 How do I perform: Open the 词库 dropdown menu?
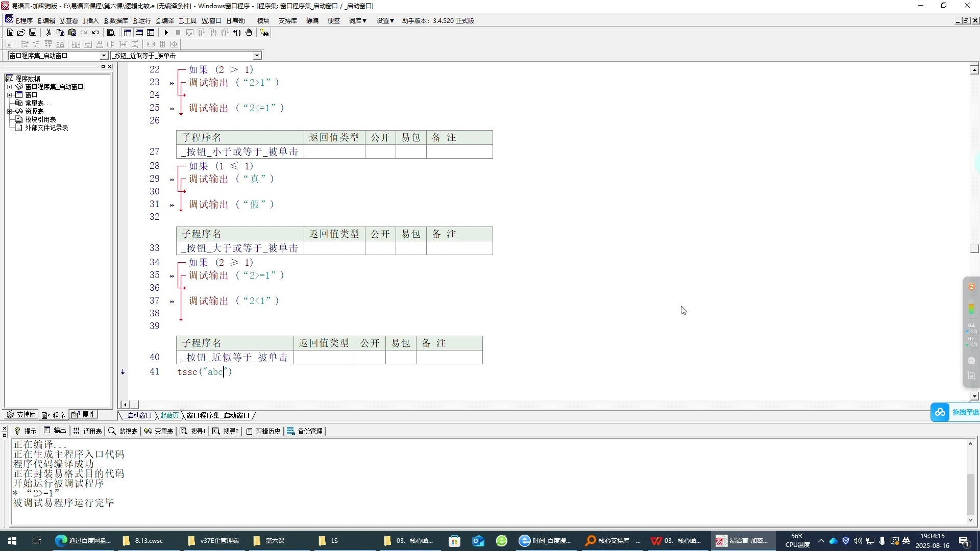358,20
